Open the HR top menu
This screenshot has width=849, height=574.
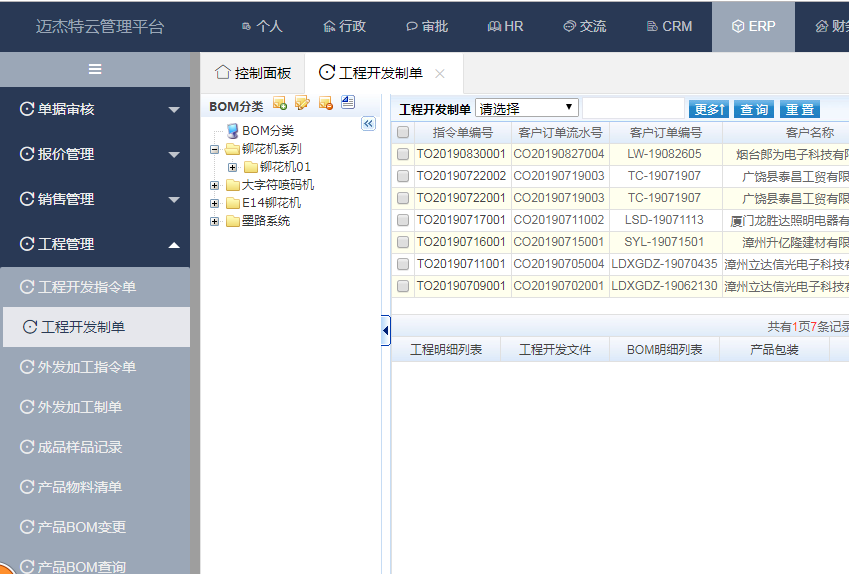tap(505, 26)
